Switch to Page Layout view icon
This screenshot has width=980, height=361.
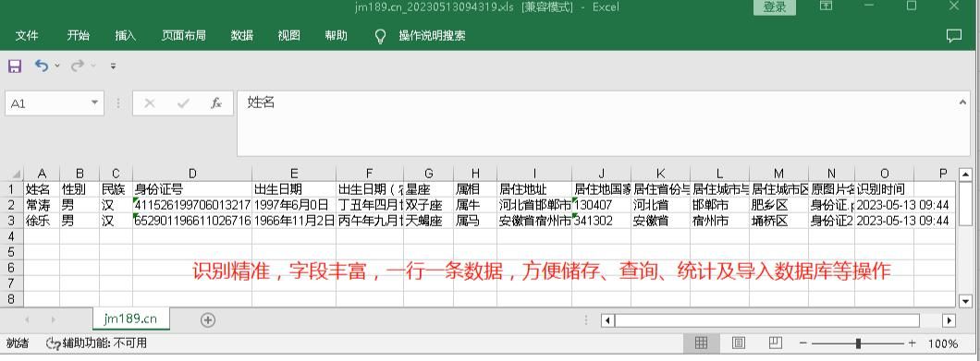coord(738,343)
